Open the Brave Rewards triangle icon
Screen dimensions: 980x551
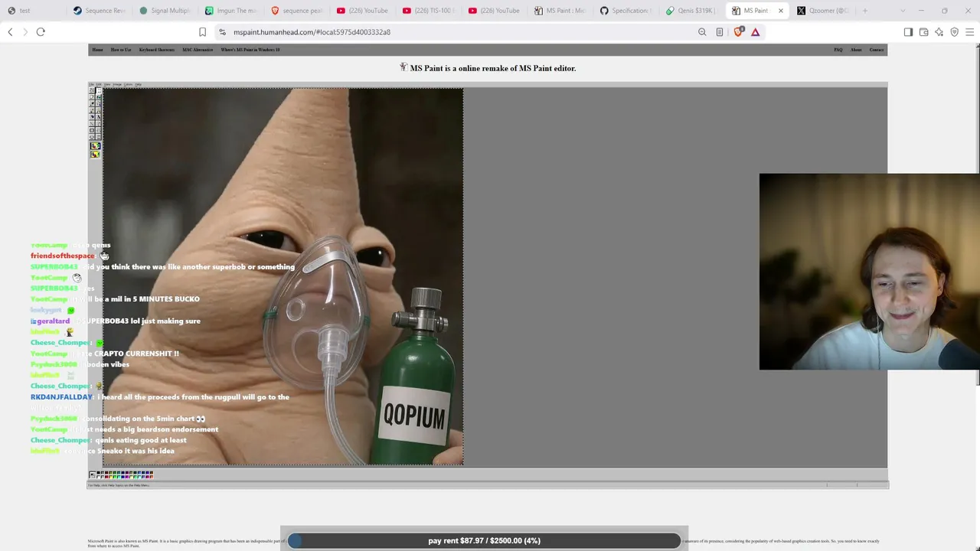coord(755,32)
